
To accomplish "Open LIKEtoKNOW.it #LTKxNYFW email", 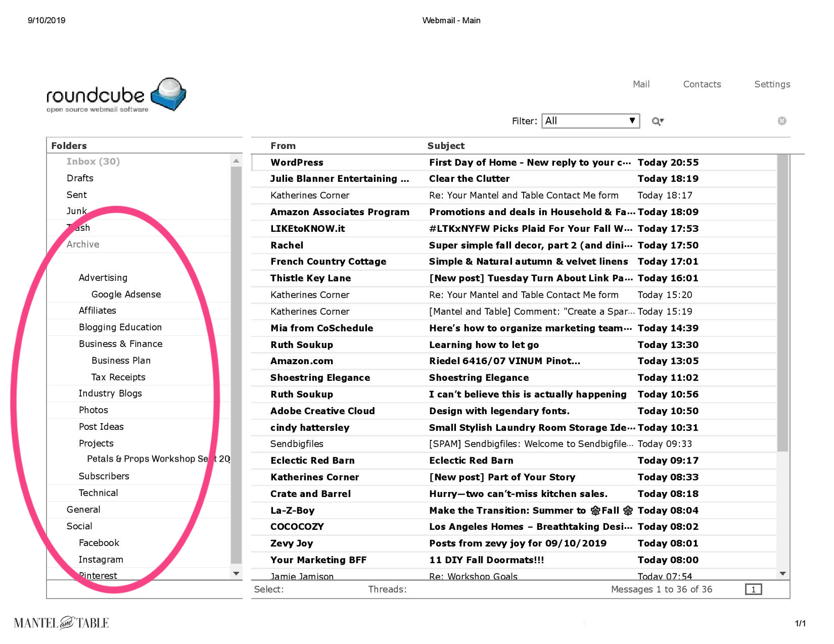I will [x=514, y=229].
